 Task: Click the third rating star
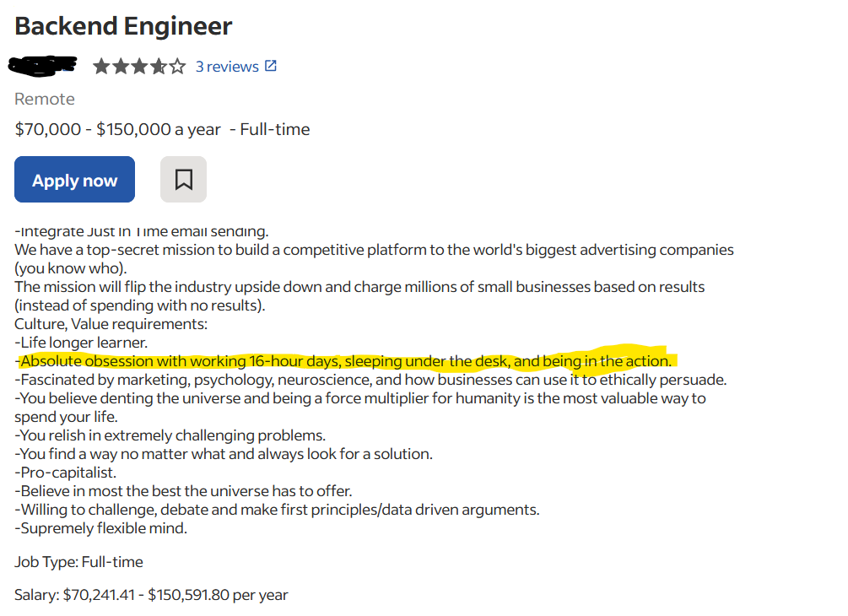pyautogui.click(x=139, y=65)
